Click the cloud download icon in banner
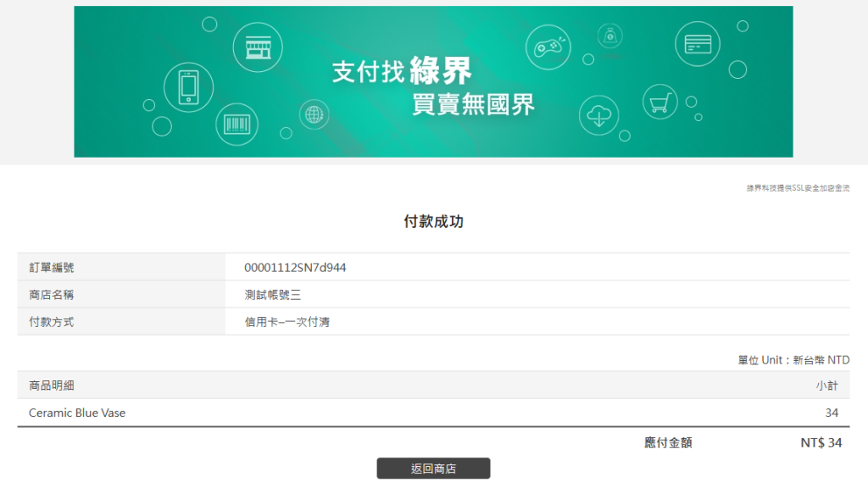This screenshot has width=868, height=488. tap(599, 115)
